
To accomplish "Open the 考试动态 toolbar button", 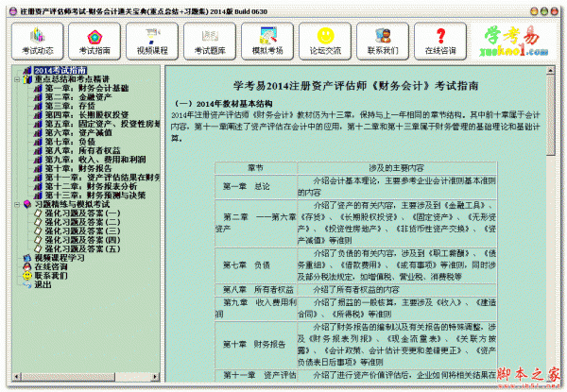I will pos(38,42).
